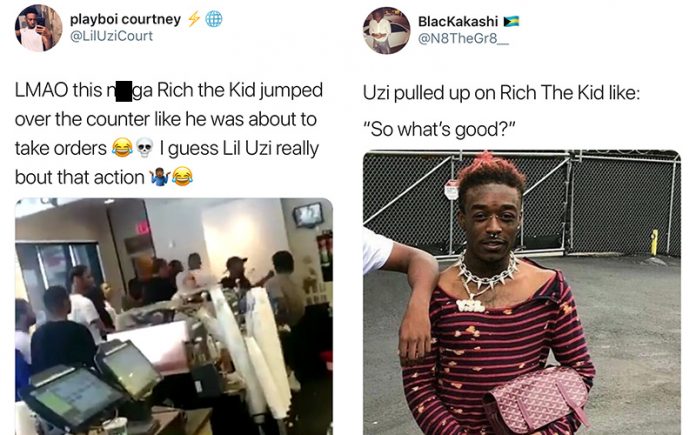Click the tweet text 'Uzi pulled up on Rich The Kid like:'

502,93
